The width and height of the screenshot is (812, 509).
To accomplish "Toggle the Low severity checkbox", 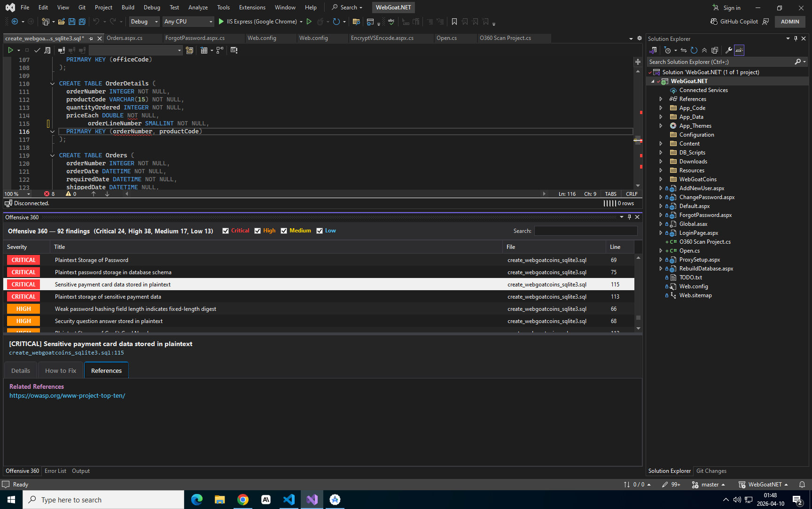I will [320, 231].
